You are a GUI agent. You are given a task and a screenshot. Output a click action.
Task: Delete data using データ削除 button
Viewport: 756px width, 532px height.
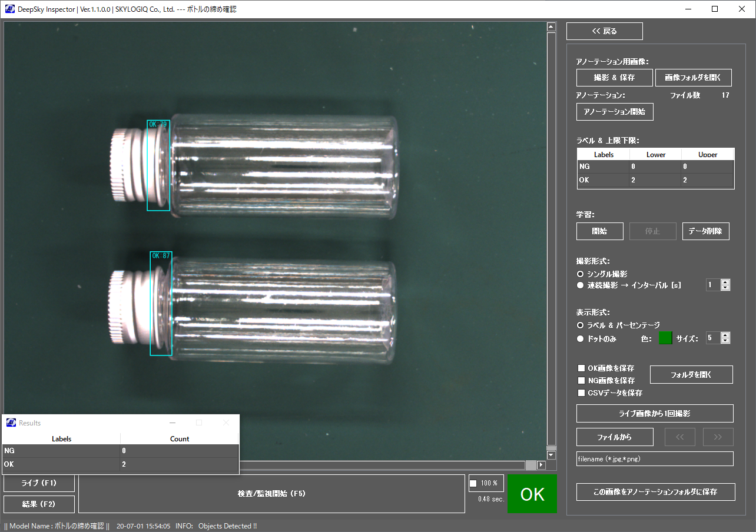pyautogui.click(x=706, y=231)
